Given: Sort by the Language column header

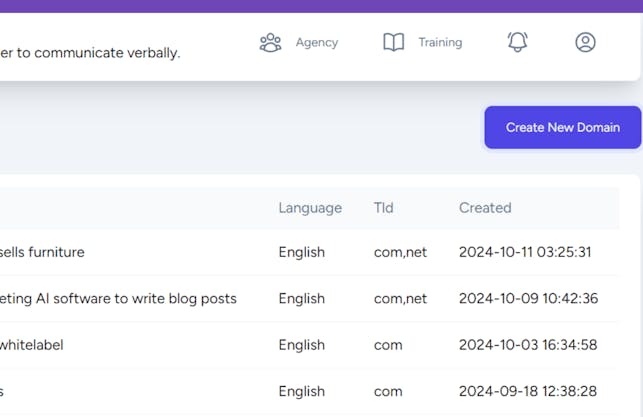Looking at the screenshot, I should 310,208.
